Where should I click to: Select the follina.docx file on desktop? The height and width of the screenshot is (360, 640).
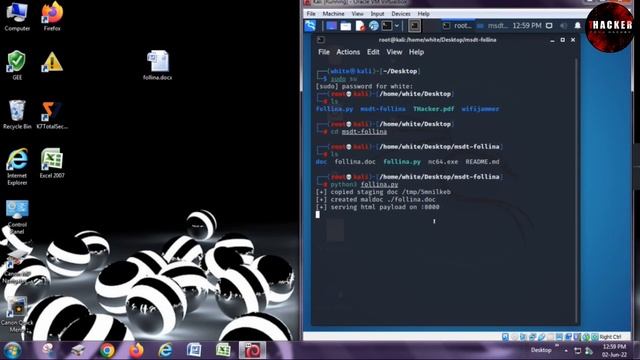click(x=158, y=65)
